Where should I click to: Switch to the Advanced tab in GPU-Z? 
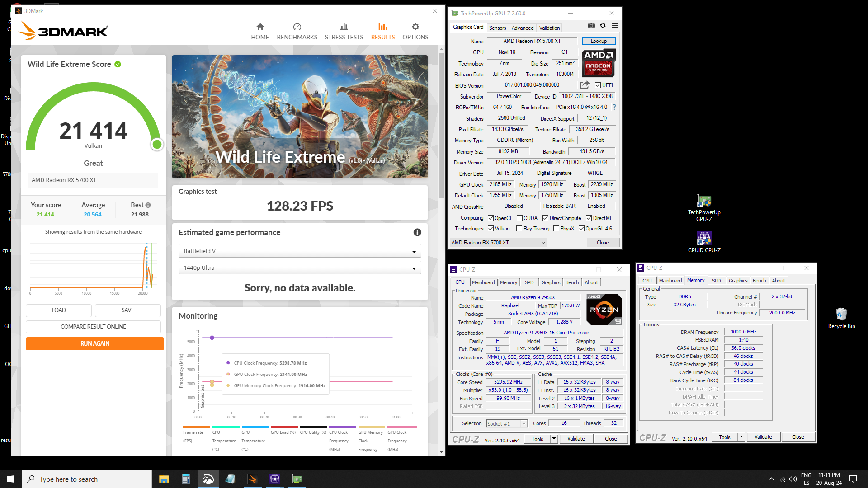pos(523,28)
